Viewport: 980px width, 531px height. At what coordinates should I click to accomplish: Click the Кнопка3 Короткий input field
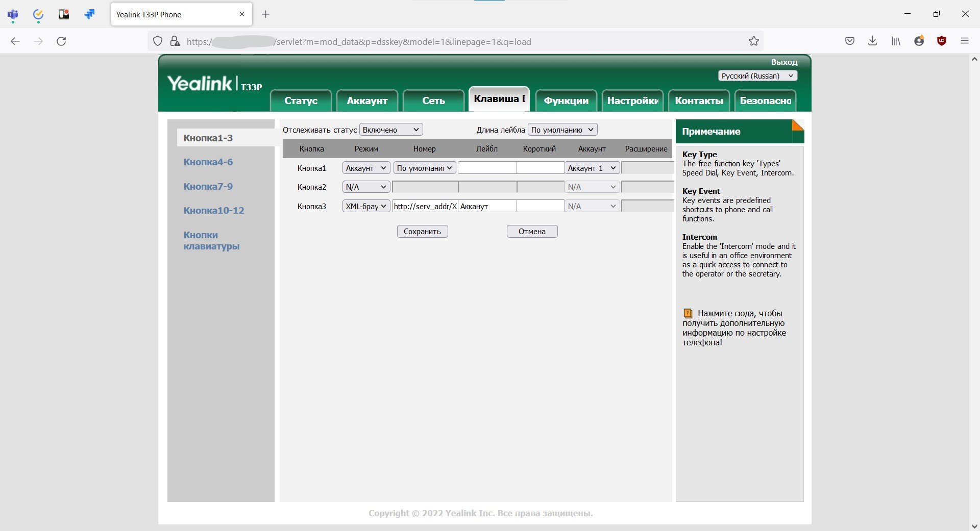coord(541,206)
